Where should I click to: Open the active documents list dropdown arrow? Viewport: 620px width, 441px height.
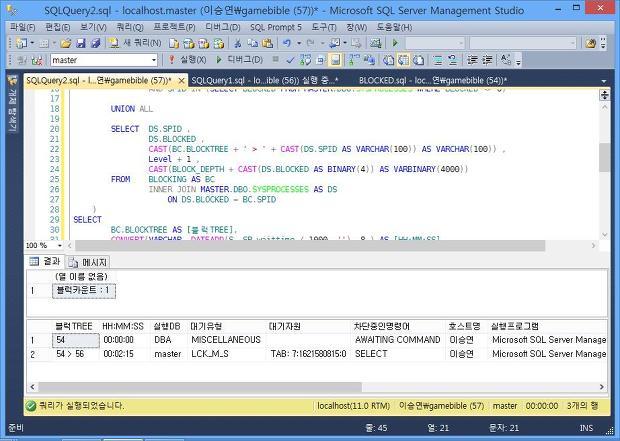pos(603,81)
